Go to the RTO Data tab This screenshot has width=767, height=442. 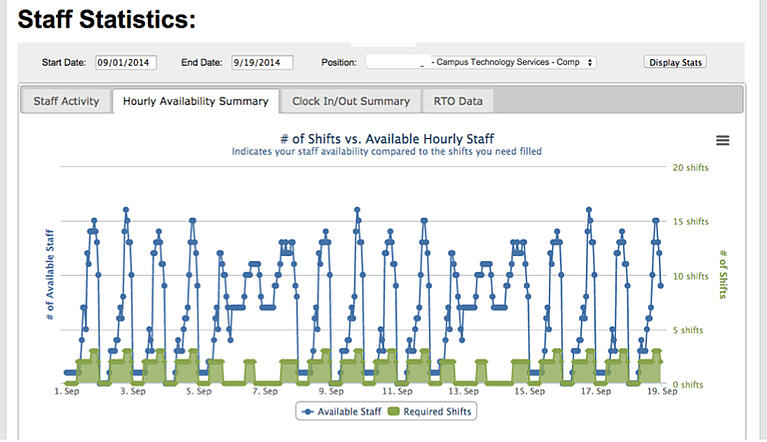pos(458,101)
